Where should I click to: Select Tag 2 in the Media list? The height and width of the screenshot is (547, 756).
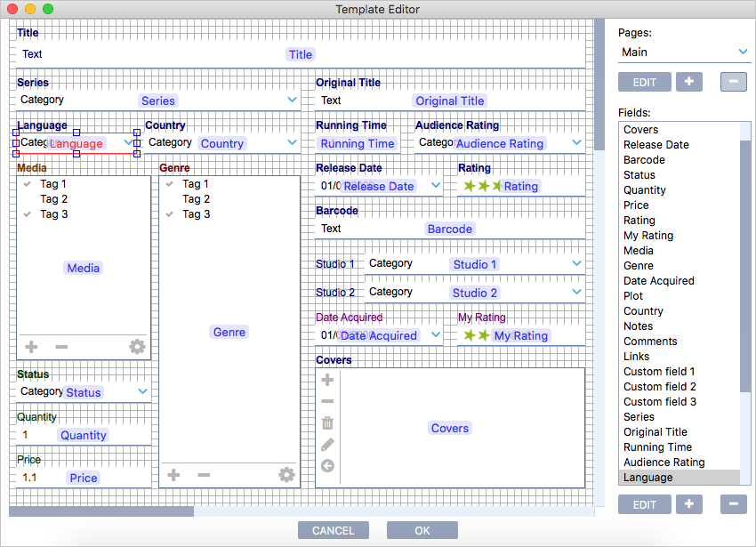point(53,199)
